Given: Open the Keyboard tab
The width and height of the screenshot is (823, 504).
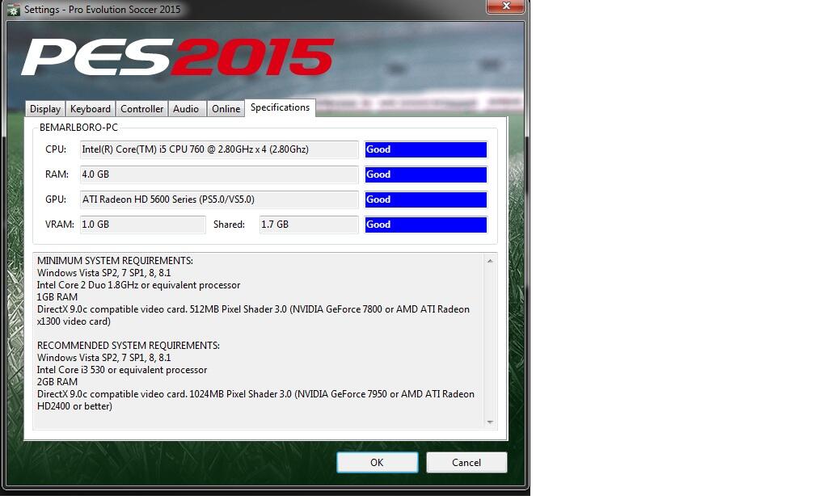Looking at the screenshot, I should click(x=91, y=108).
